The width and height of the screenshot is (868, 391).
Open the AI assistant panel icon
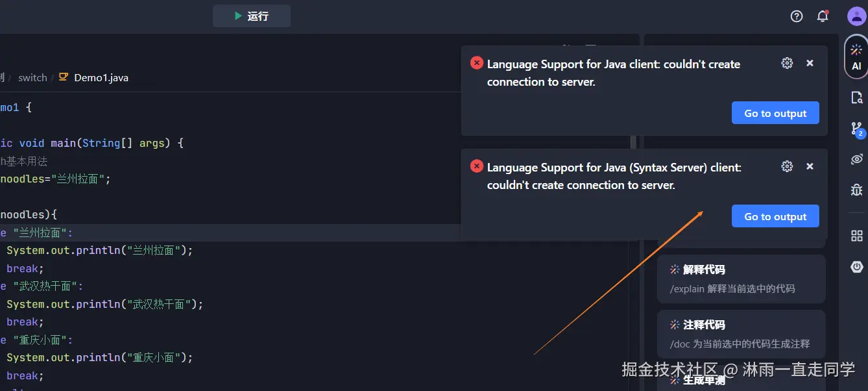click(x=856, y=57)
